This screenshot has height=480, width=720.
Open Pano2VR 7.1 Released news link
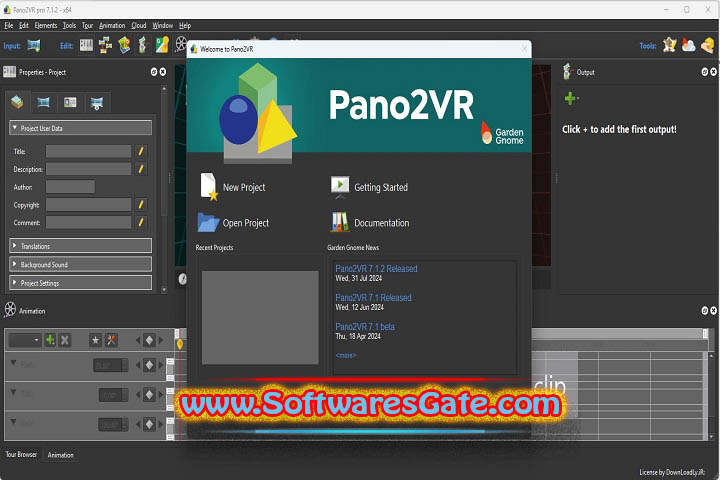click(373, 298)
